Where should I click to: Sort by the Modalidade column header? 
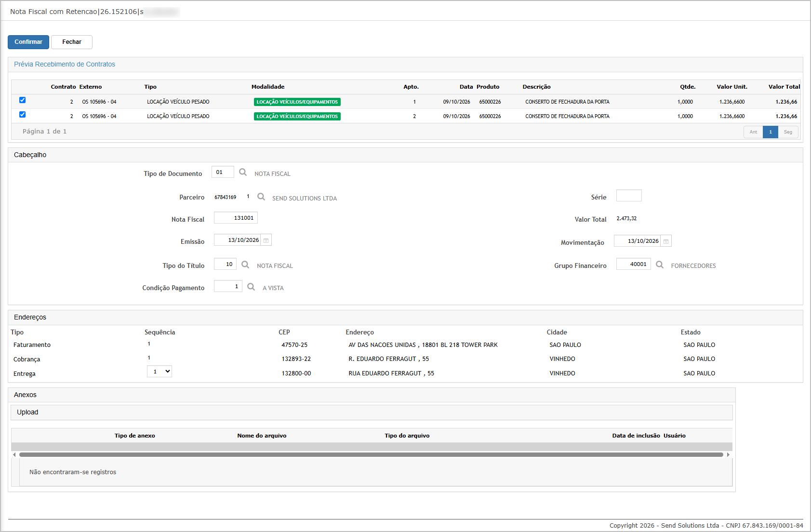[x=268, y=87]
